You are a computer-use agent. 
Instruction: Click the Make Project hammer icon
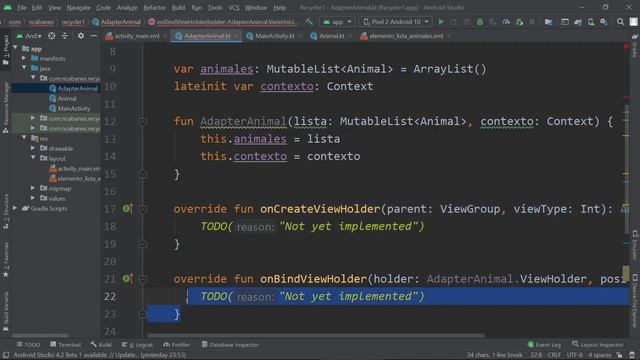coord(309,22)
